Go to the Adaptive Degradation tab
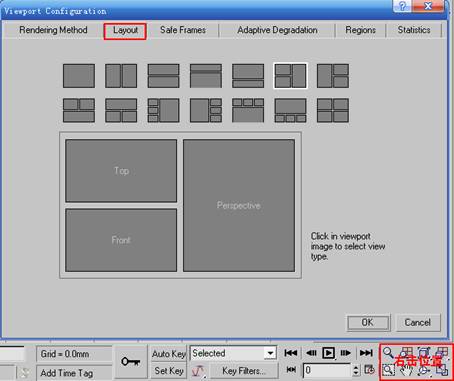 277,30
